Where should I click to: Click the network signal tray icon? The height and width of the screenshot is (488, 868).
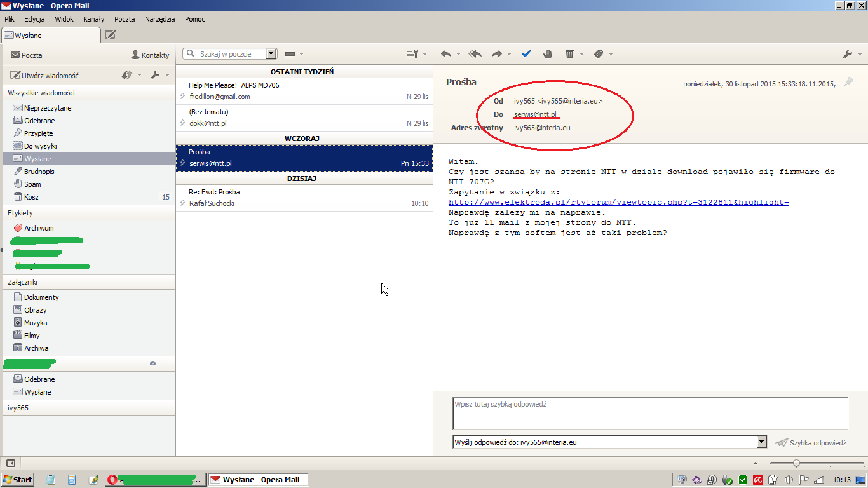819,480
